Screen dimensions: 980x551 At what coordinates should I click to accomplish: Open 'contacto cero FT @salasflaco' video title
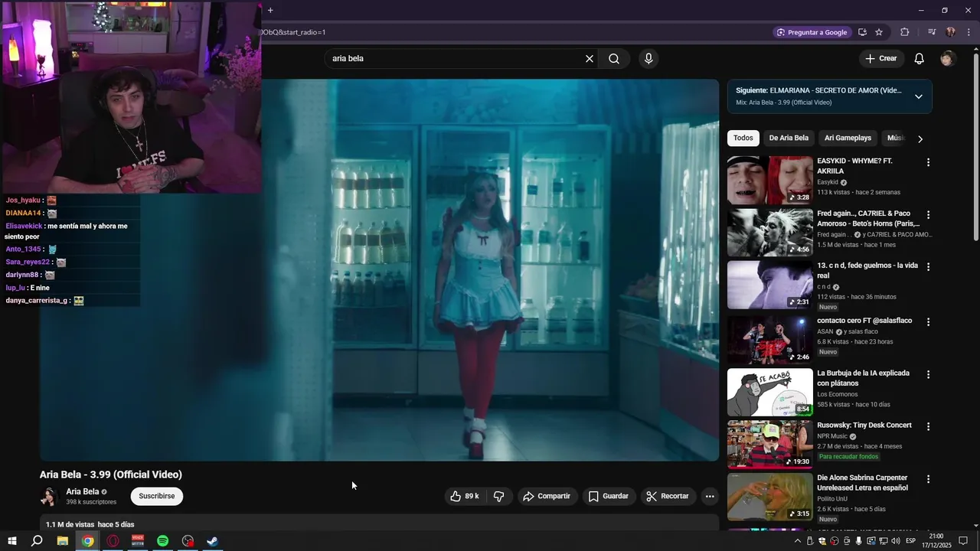click(x=864, y=321)
